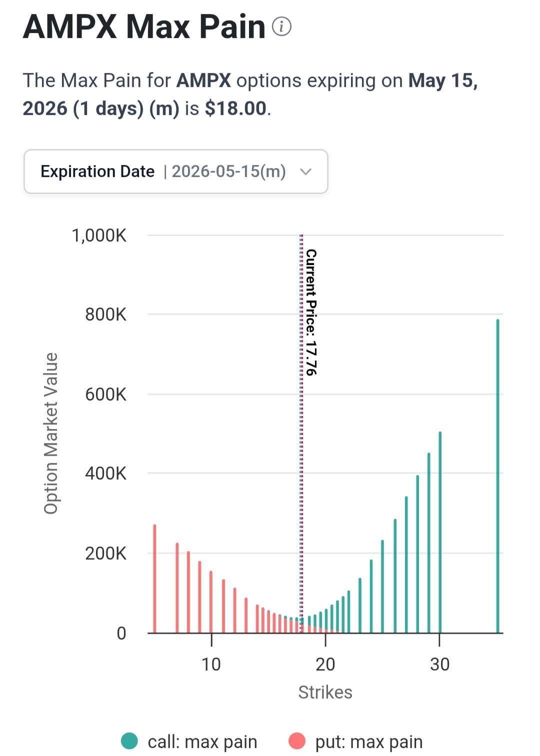Click the Strikes axis label
This screenshot has height=756, width=540.
(325, 692)
